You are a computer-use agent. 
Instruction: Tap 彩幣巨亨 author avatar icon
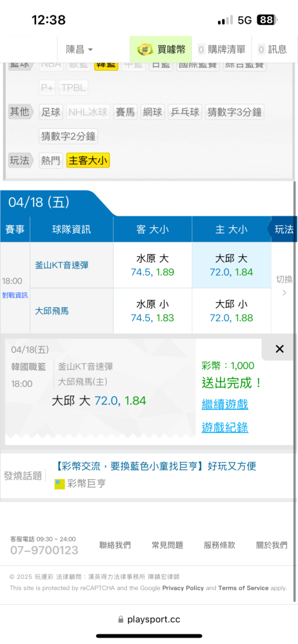[60, 484]
